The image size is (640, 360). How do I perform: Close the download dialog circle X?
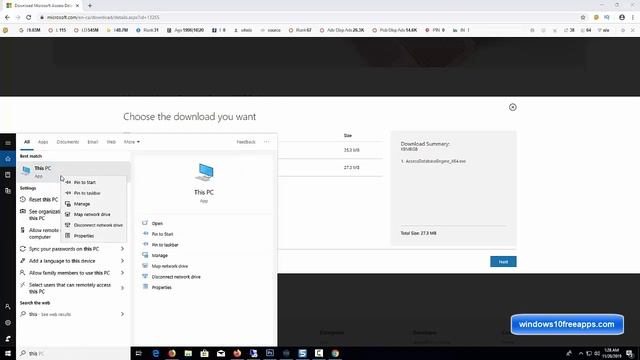[513, 107]
